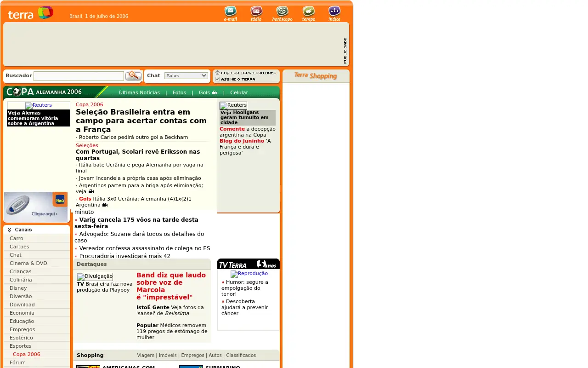588x368 pixels.
Task: Open 'Com Portugal, Scolari revê Eriksson' story
Action: click(x=138, y=155)
